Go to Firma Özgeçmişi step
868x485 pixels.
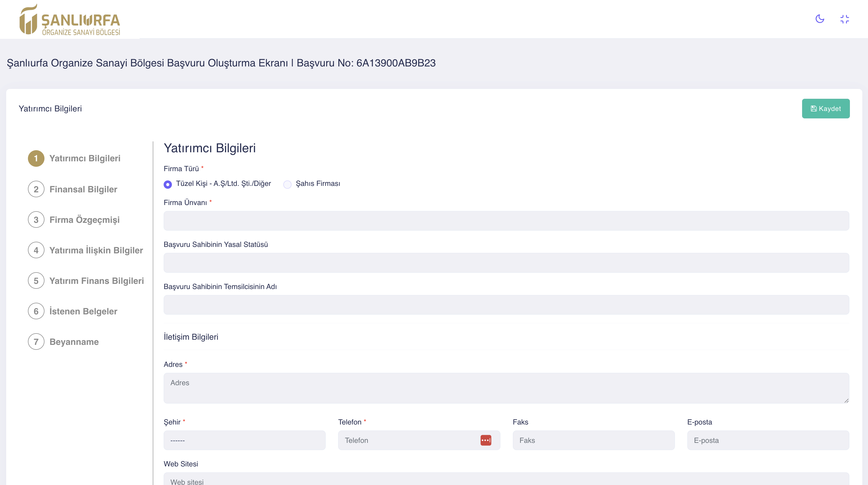point(85,220)
